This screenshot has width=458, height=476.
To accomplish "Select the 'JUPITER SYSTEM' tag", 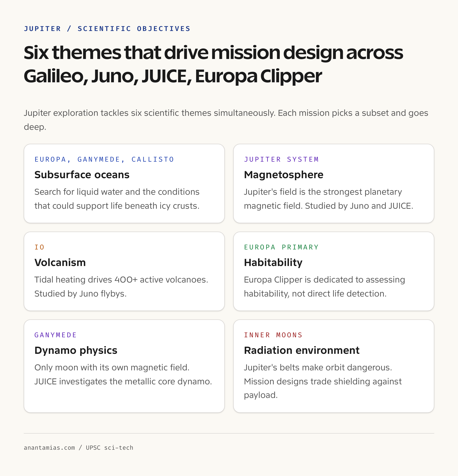I will [x=281, y=159].
